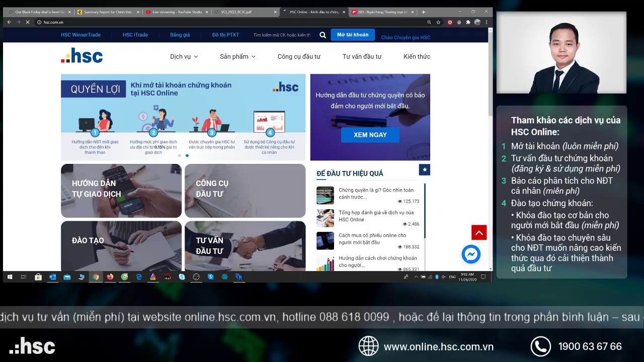Stop page loading with the X button
Image resolution: width=644 pixels, height=362 pixels.
27,22
